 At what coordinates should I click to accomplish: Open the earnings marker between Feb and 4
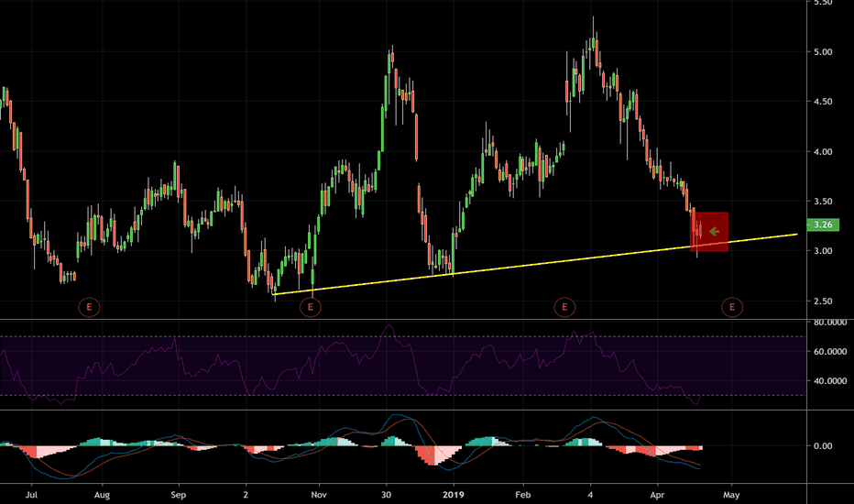pyautogui.click(x=564, y=307)
